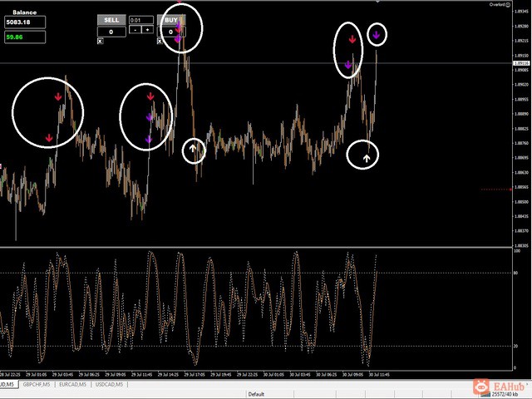Screen dimensions: 532x399
Task: Click the white up arrow near 29 Jul 17:05
Action: point(193,148)
